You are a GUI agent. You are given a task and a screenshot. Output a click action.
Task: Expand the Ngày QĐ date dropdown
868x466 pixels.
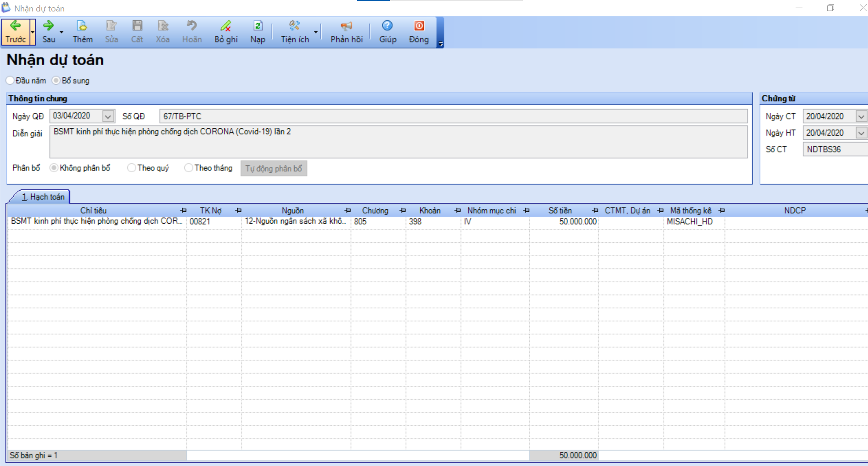pyautogui.click(x=108, y=116)
